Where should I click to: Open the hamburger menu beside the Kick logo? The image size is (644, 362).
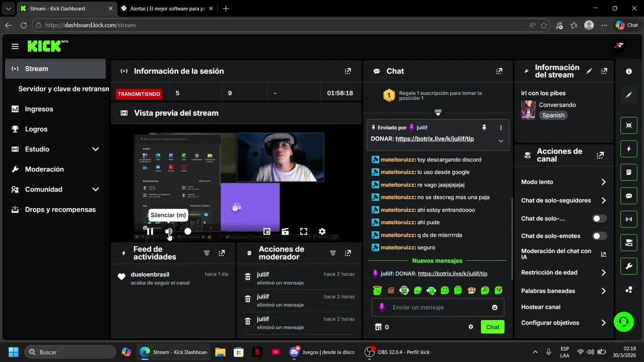(15, 46)
